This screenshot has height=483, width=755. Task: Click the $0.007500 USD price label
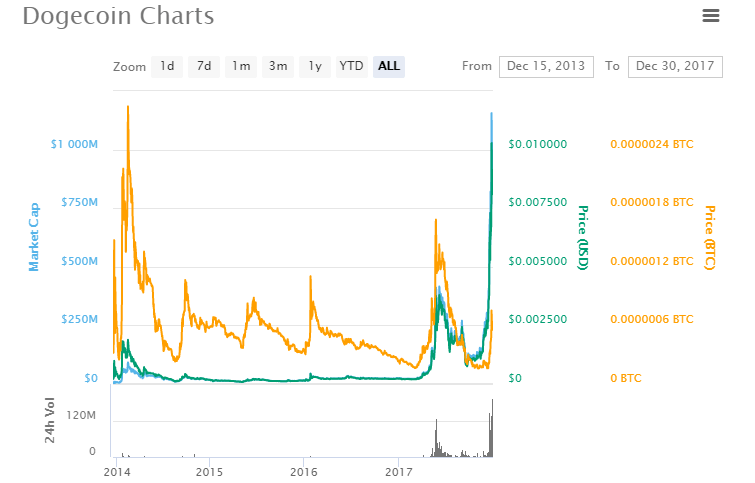coord(538,202)
